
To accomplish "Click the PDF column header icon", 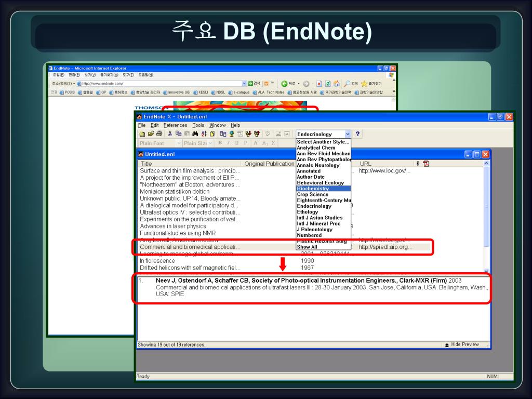I will click(x=426, y=164).
